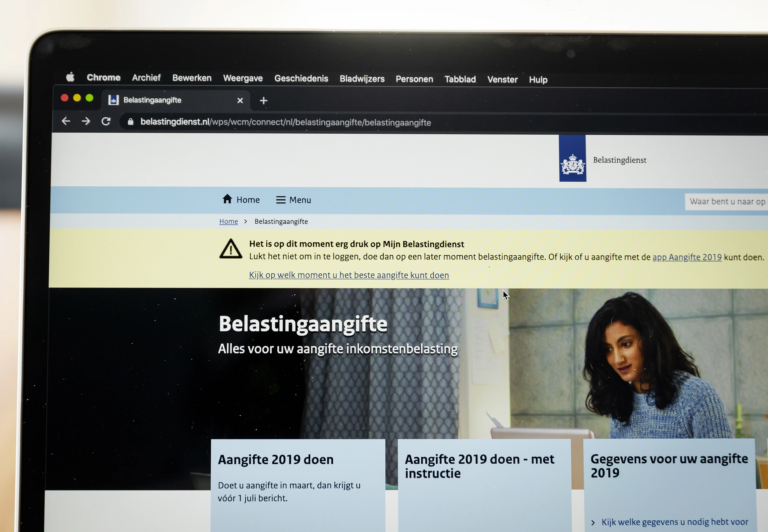Click the favicon on the Belastingaangifte tab

tap(114, 100)
